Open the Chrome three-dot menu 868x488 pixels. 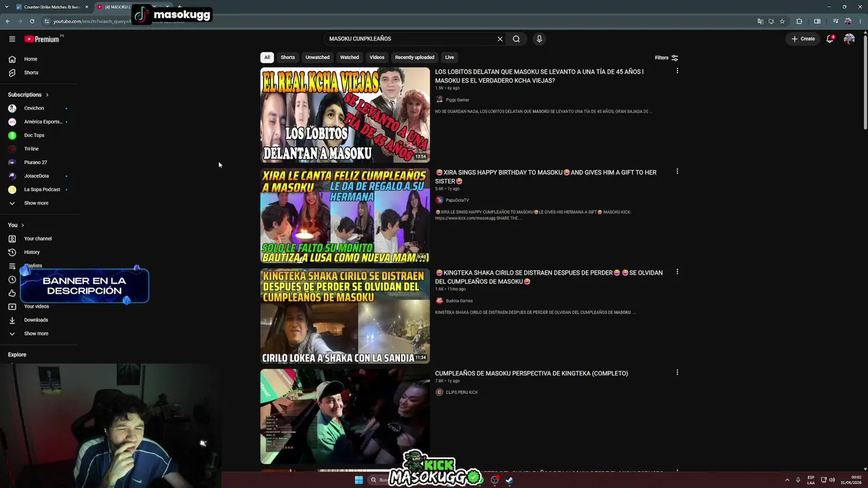click(860, 21)
